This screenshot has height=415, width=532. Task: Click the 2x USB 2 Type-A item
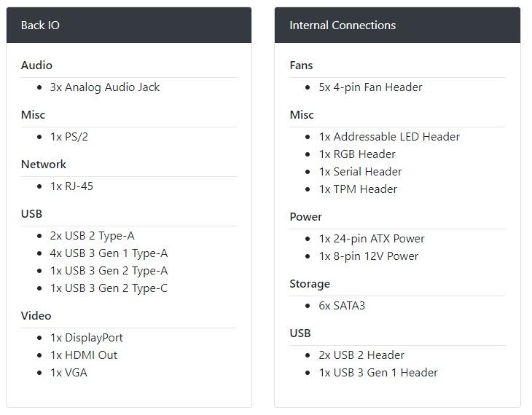pos(93,236)
